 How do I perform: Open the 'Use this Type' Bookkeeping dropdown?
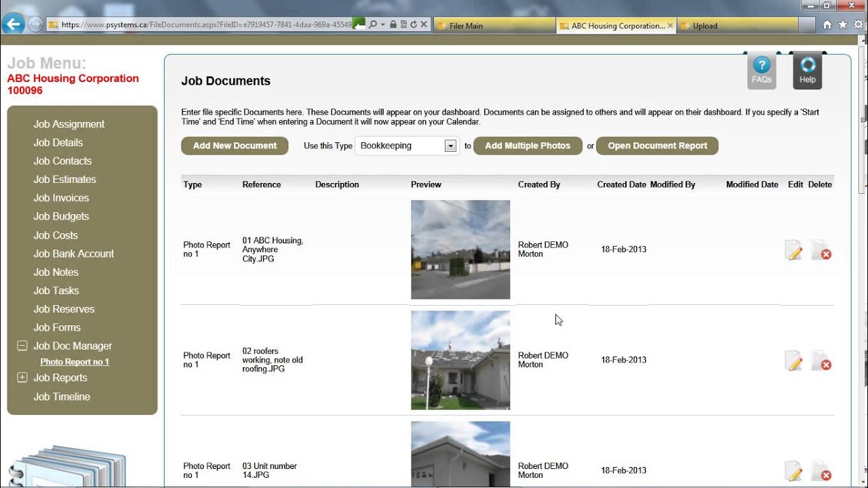(407, 146)
